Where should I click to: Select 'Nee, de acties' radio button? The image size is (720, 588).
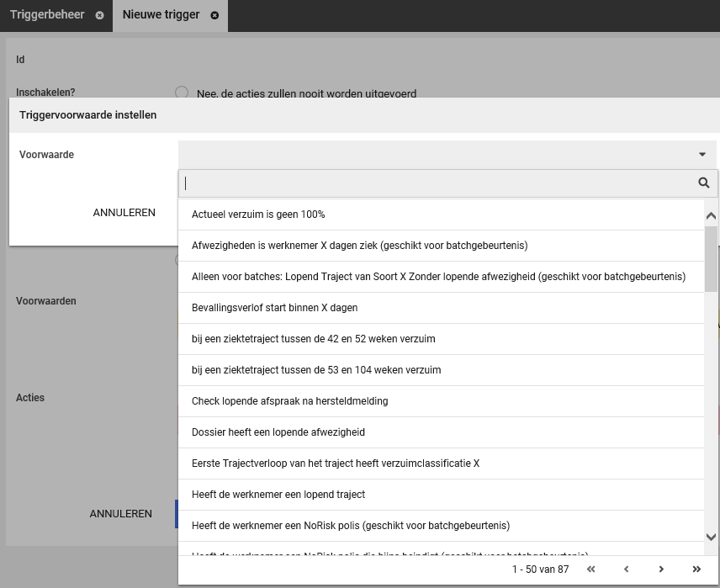point(182,93)
